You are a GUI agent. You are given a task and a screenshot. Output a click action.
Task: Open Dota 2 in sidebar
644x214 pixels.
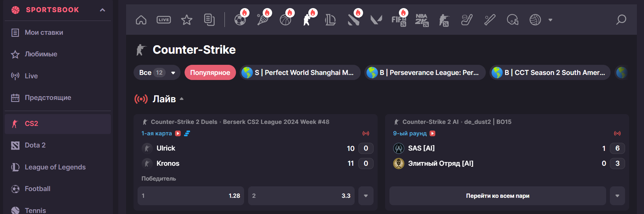click(x=35, y=145)
